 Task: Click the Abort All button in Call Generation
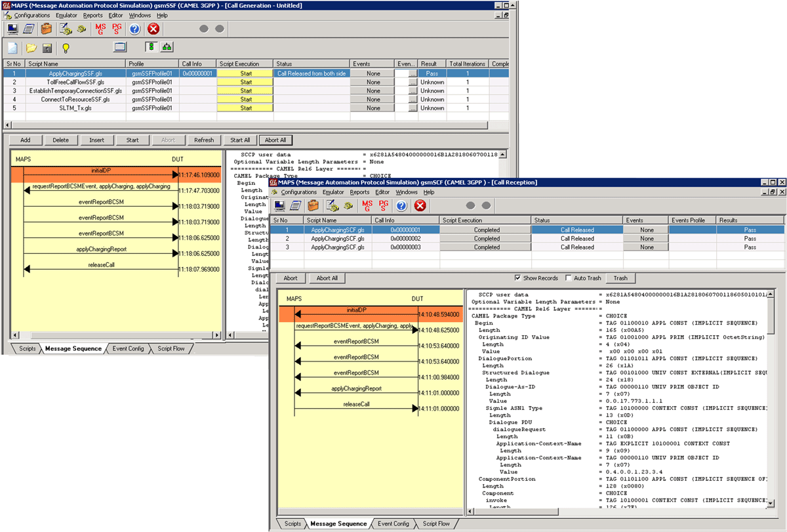(276, 140)
